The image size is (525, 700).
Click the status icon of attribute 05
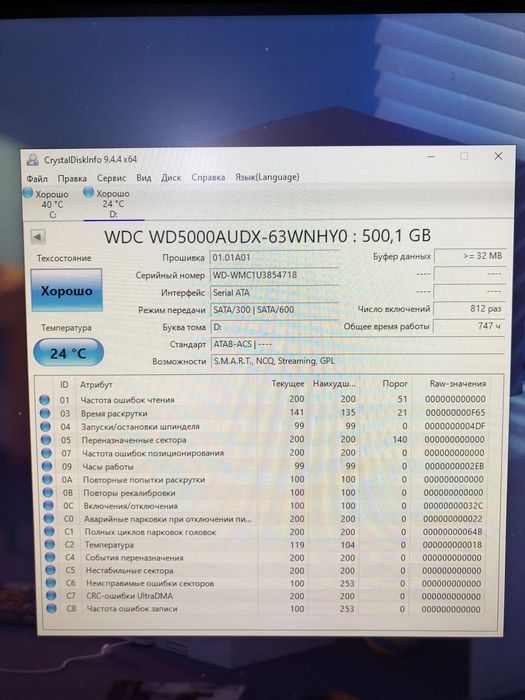46,440
